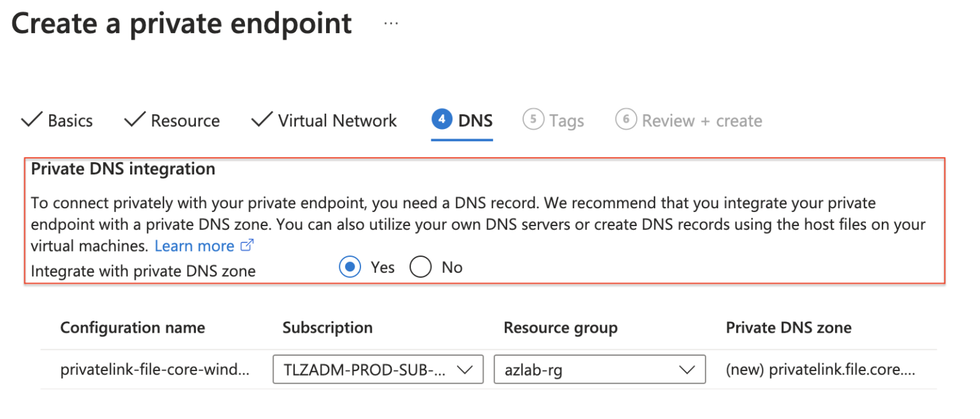Open the ellipsis menu beside page title
The width and height of the screenshot is (980, 419).
(x=391, y=24)
